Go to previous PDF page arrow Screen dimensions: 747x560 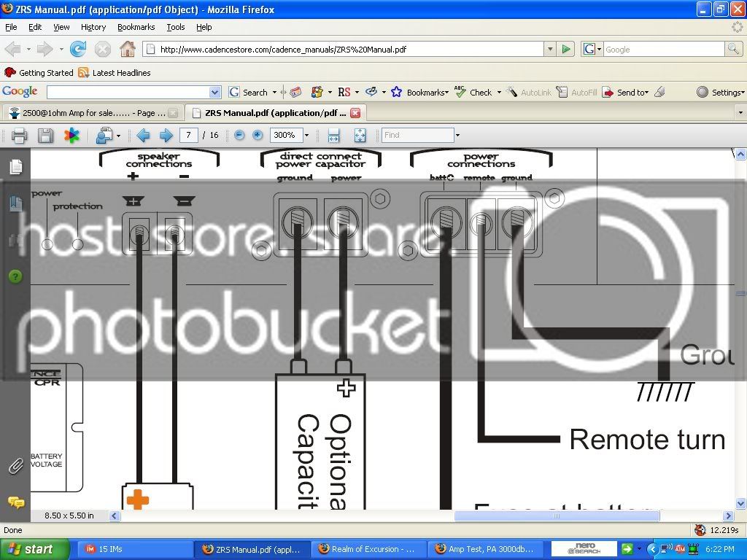click(x=143, y=136)
